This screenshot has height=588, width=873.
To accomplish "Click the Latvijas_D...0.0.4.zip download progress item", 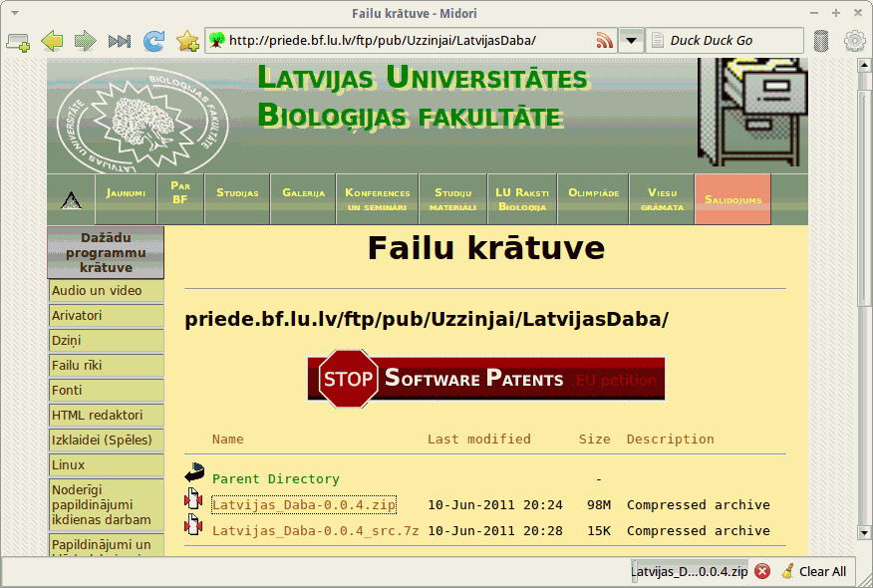I will pos(690,572).
